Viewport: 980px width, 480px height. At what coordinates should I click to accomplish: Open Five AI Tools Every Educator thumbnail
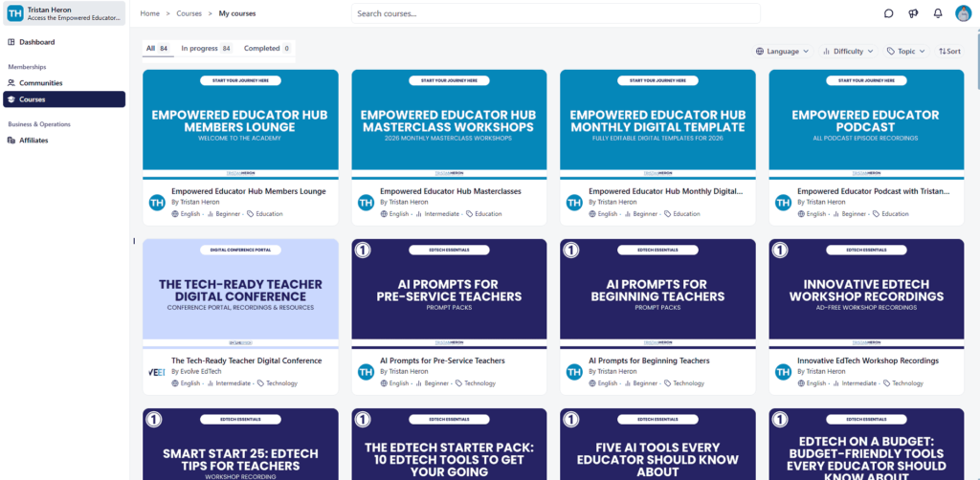(657, 445)
